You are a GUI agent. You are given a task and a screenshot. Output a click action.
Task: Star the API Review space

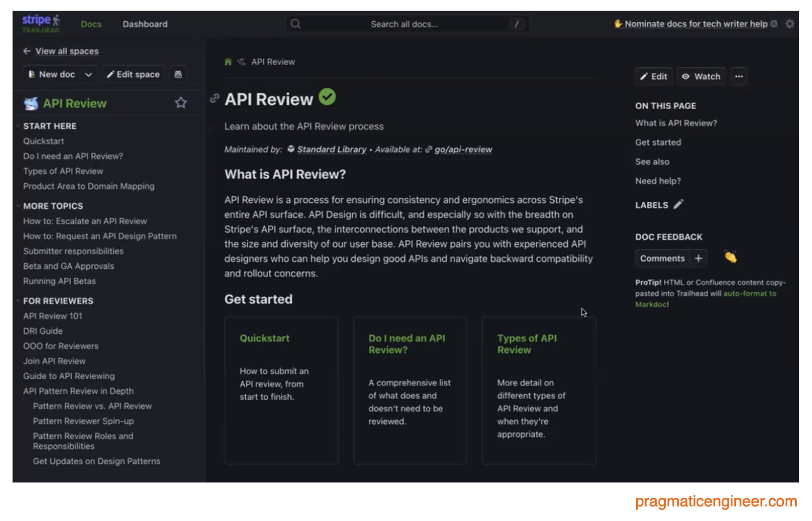click(x=180, y=103)
